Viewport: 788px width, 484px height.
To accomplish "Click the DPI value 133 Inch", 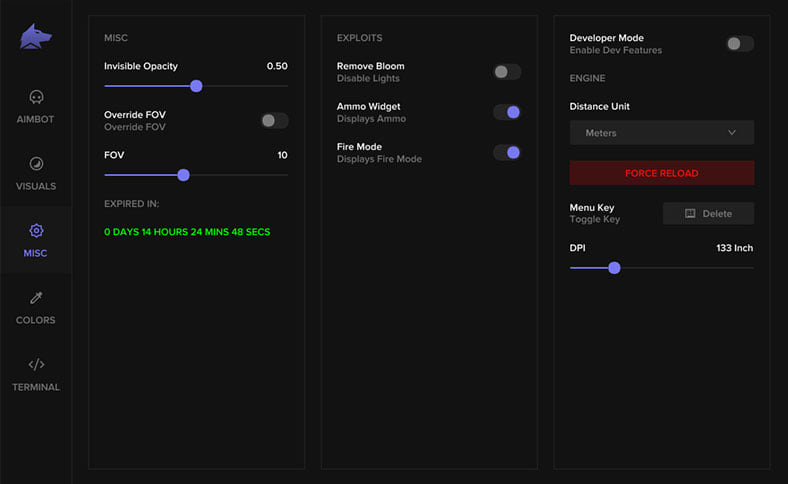I will [735, 248].
